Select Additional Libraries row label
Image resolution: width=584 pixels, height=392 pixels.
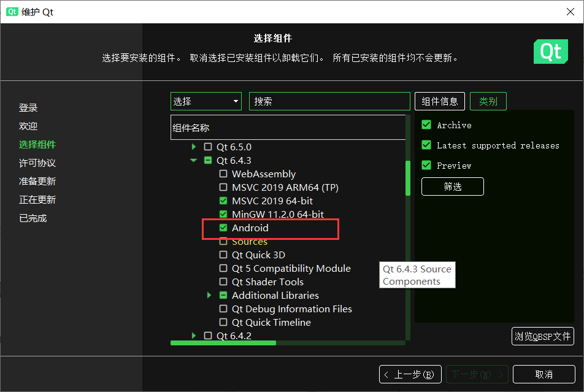[x=275, y=296]
